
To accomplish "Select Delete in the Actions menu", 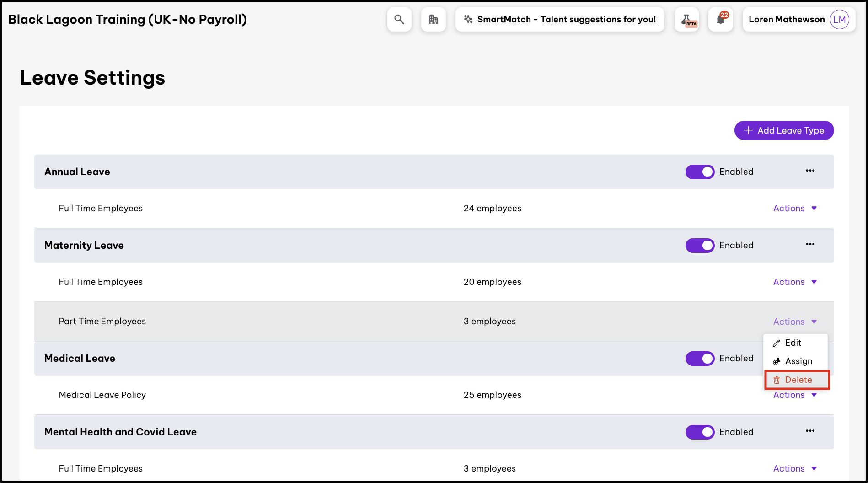I will (x=798, y=380).
